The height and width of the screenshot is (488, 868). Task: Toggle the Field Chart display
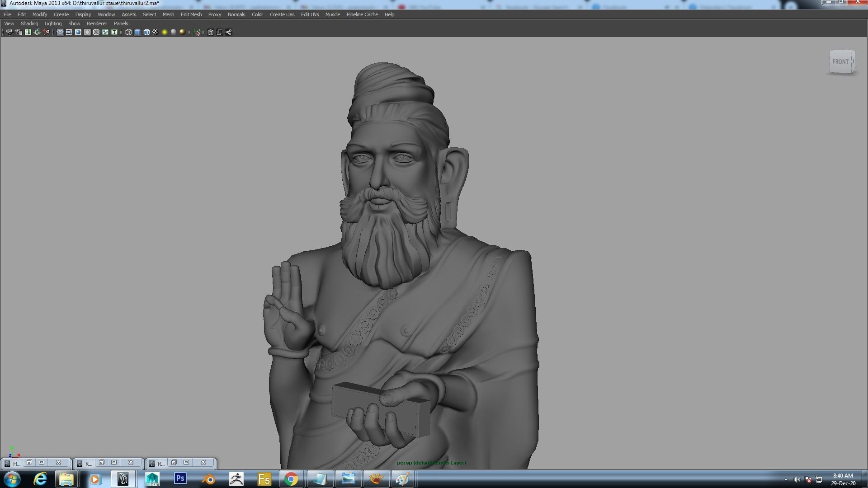[96, 32]
